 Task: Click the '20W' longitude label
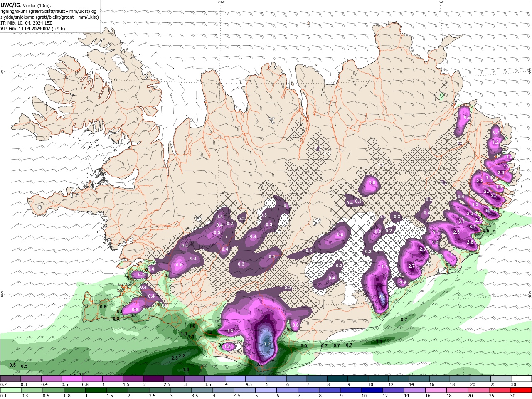point(221,2)
